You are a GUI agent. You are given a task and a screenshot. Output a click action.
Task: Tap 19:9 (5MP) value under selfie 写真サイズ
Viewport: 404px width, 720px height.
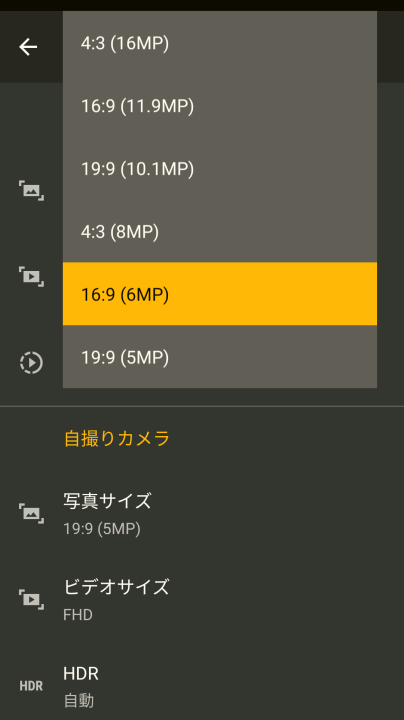(102, 529)
